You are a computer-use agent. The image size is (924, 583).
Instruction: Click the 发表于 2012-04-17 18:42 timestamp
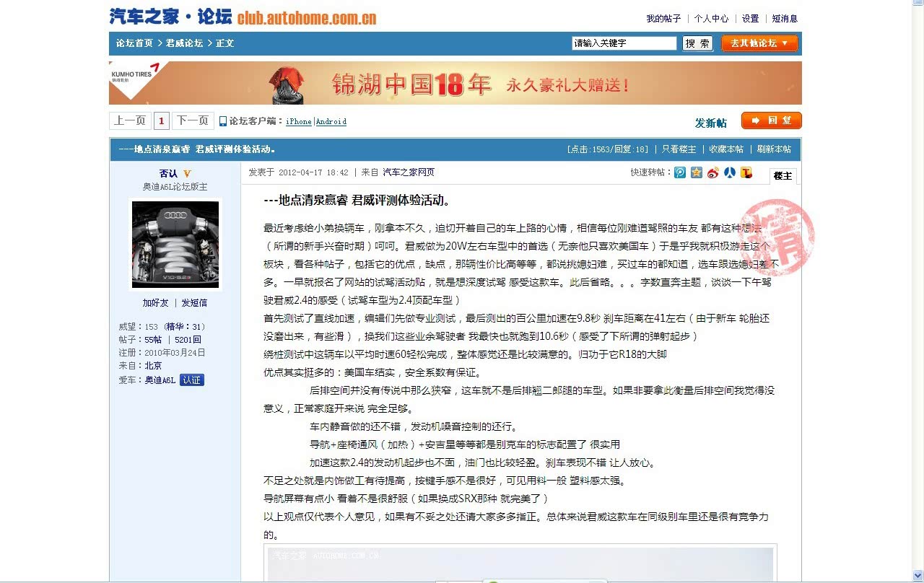pyautogui.click(x=298, y=172)
